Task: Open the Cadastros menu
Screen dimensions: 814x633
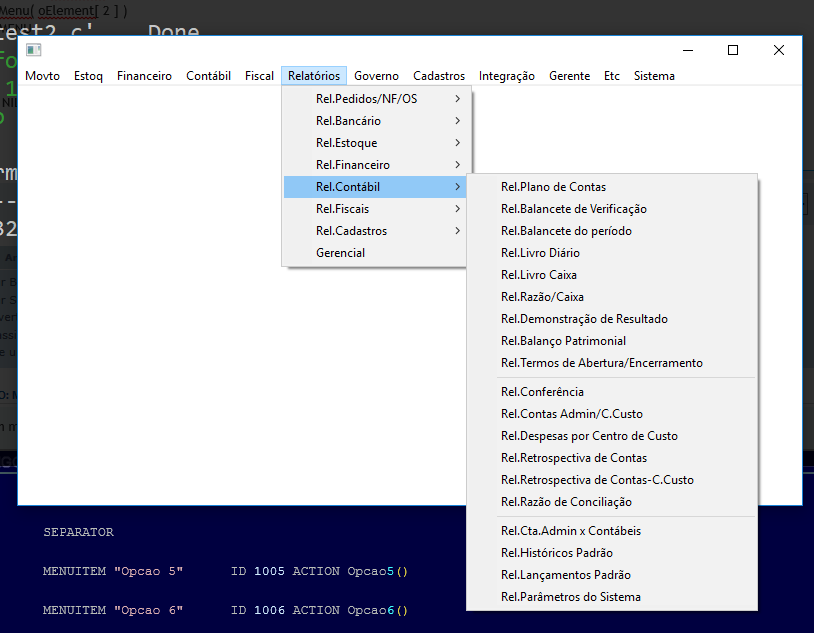Action: coord(439,76)
